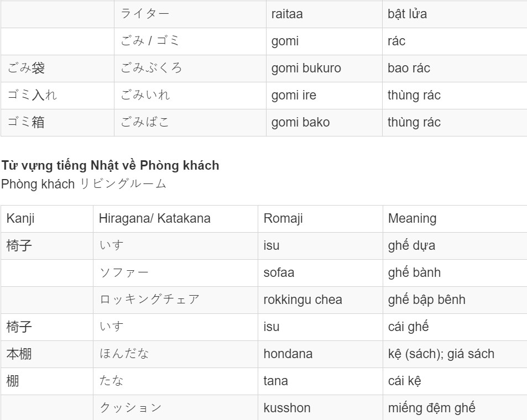Image resolution: width=527 pixels, height=420 pixels.
Task: Click the 'hondana' romaji cell
Action: pos(320,354)
